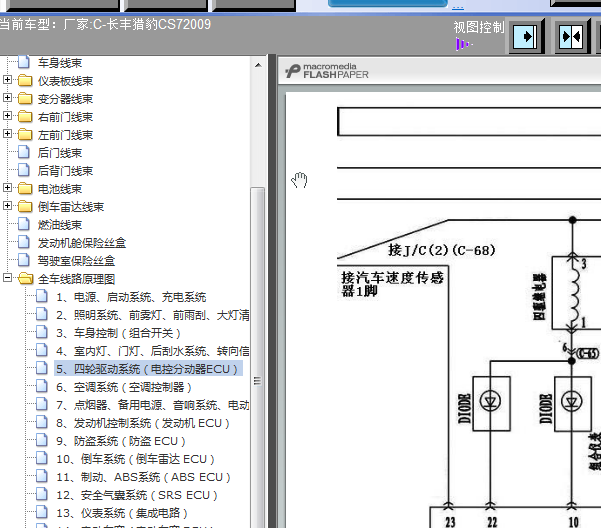The width and height of the screenshot is (601, 528).
Task: Click the right-arrow view control icon
Action: pos(525,37)
